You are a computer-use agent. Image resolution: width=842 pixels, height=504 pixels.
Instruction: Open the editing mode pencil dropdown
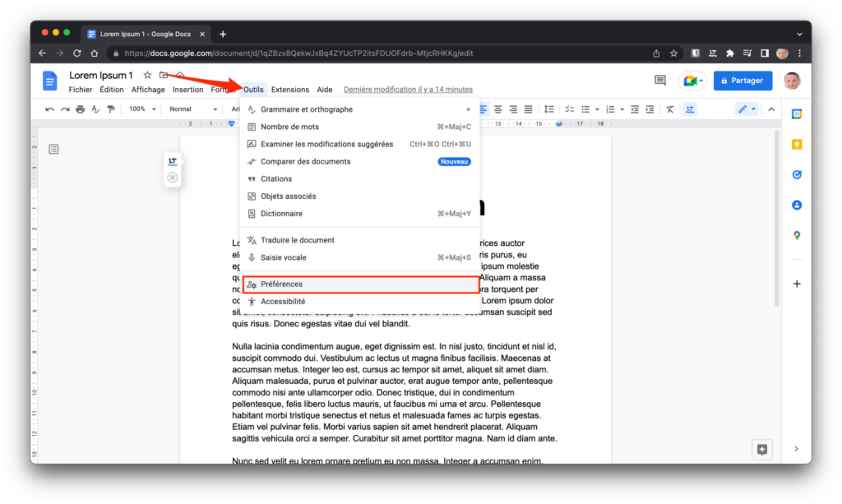pos(747,109)
